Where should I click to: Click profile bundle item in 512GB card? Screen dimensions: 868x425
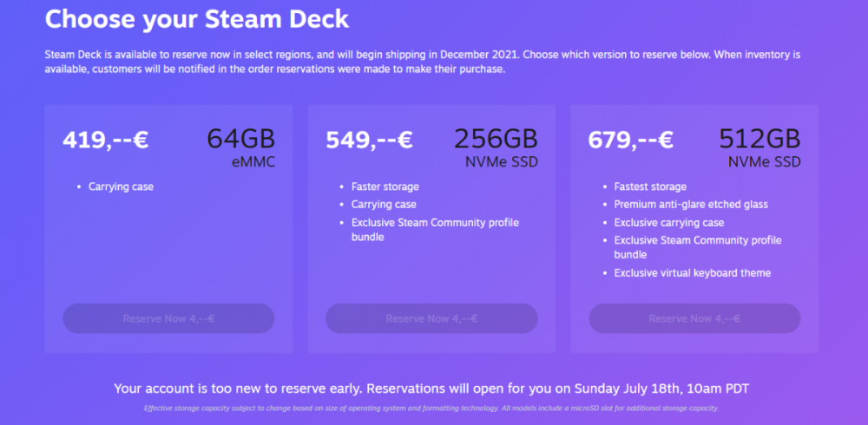click(698, 247)
